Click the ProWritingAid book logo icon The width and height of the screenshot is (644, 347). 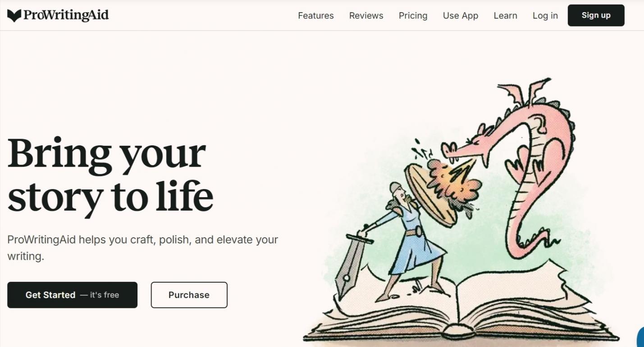click(x=14, y=16)
